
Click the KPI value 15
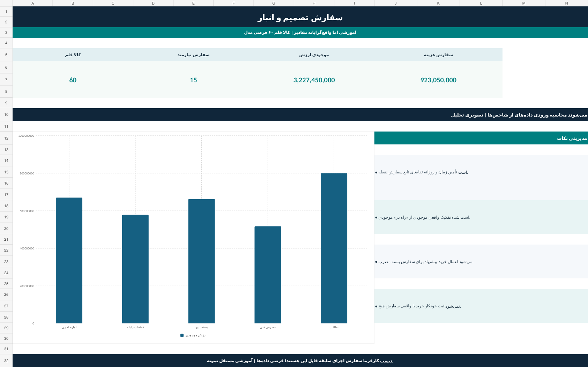click(193, 80)
